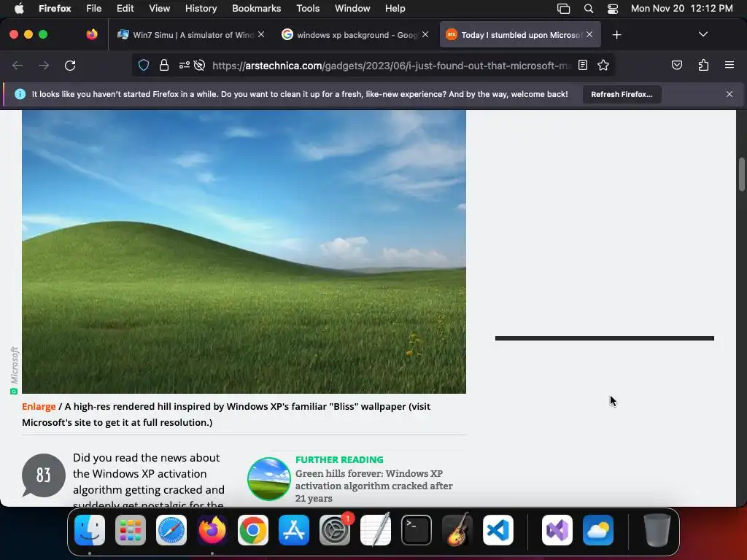Open the Edit menu
The height and width of the screenshot is (560, 747).
(125, 8)
